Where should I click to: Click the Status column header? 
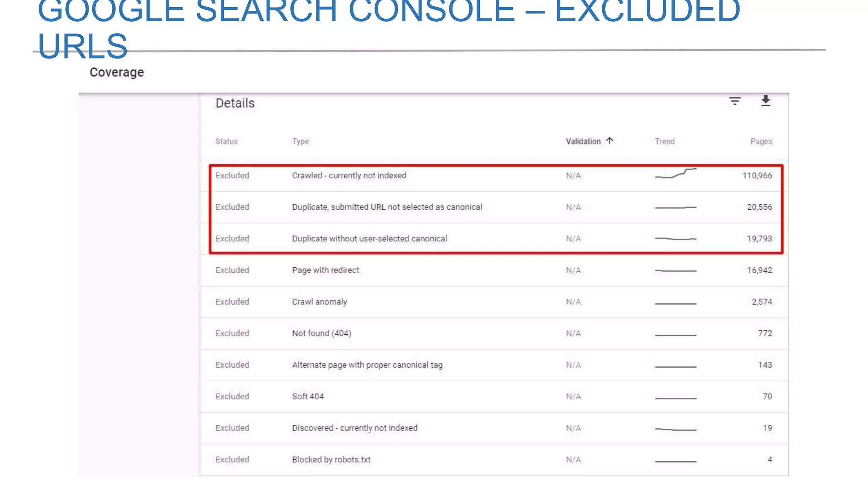pos(226,141)
